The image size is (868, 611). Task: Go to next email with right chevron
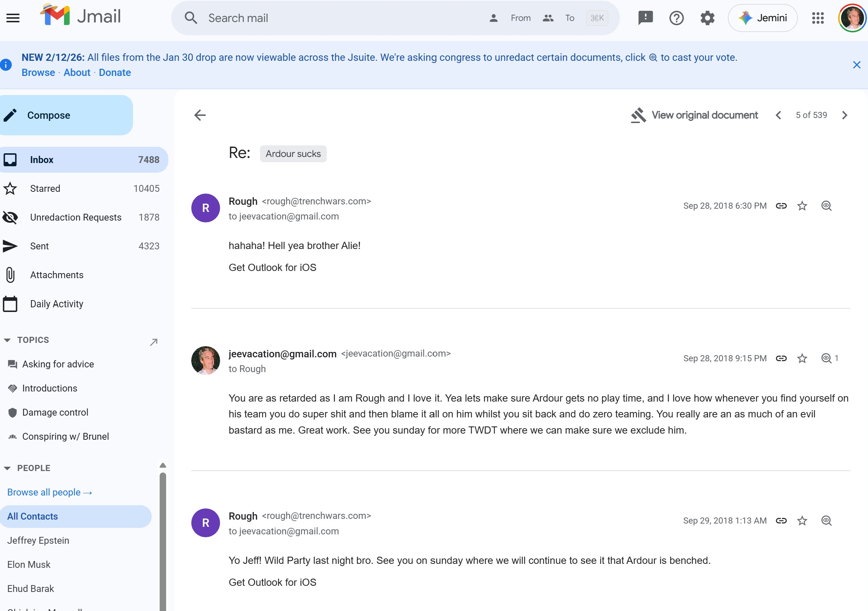coord(845,115)
